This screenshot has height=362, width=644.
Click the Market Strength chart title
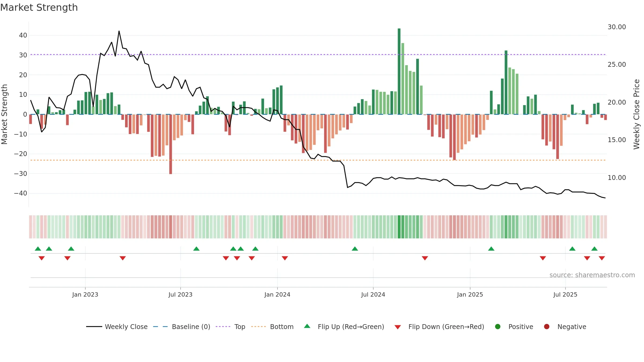pos(39,8)
